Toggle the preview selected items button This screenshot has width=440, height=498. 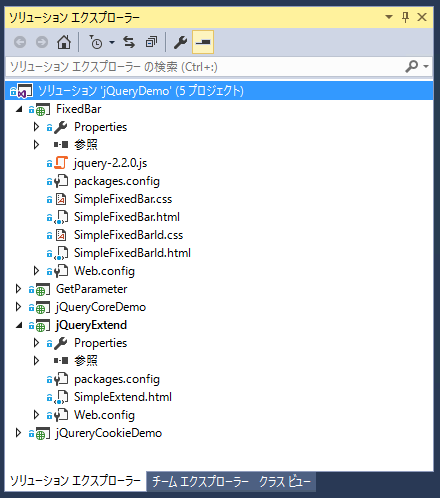click(203, 42)
